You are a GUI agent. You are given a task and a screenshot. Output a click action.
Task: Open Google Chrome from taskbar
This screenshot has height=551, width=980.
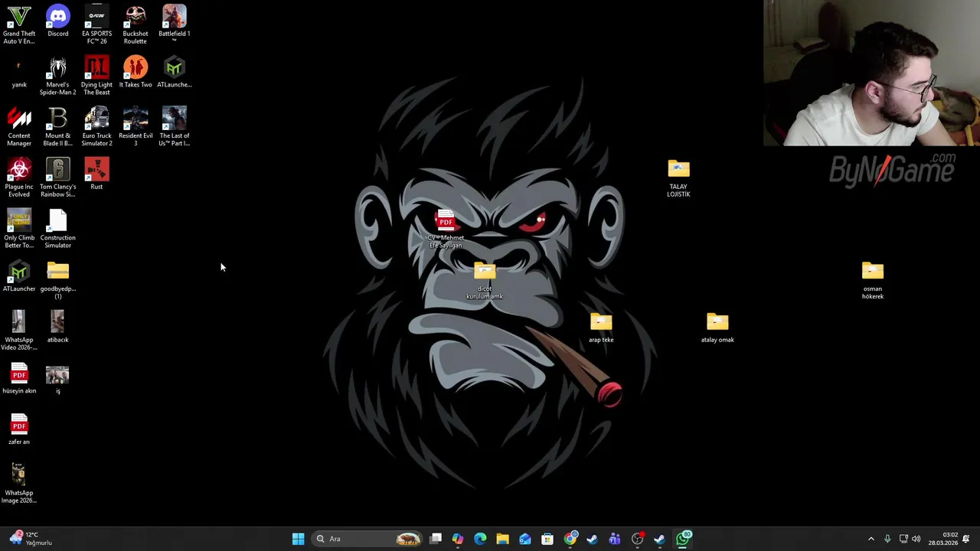pyautogui.click(x=570, y=539)
